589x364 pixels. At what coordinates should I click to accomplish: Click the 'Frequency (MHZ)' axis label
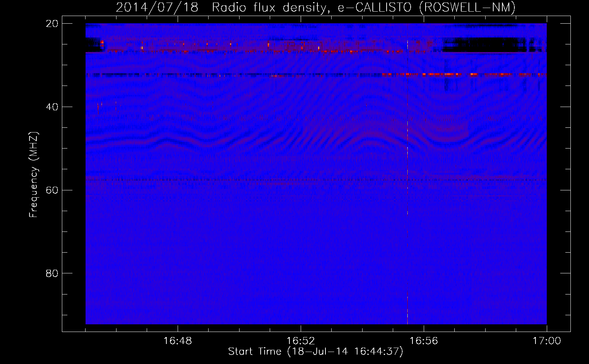[x=33, y=175]
